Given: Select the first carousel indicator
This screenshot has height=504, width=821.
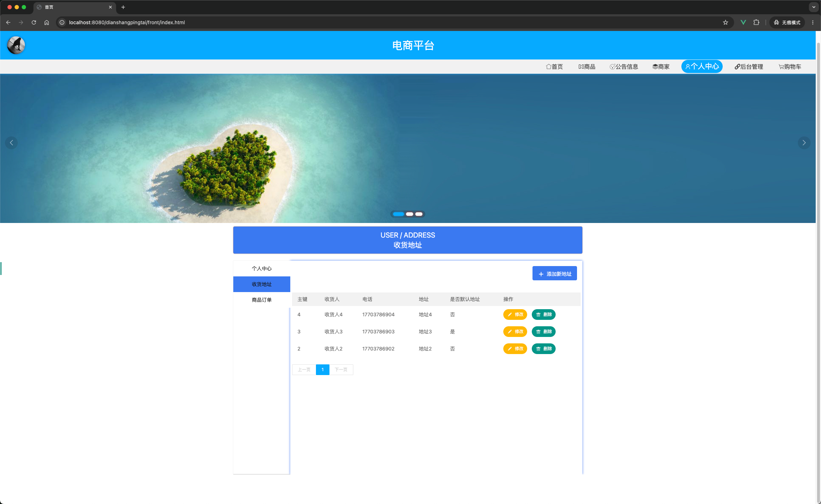Looking at the screenshot, I should [399, 214].
